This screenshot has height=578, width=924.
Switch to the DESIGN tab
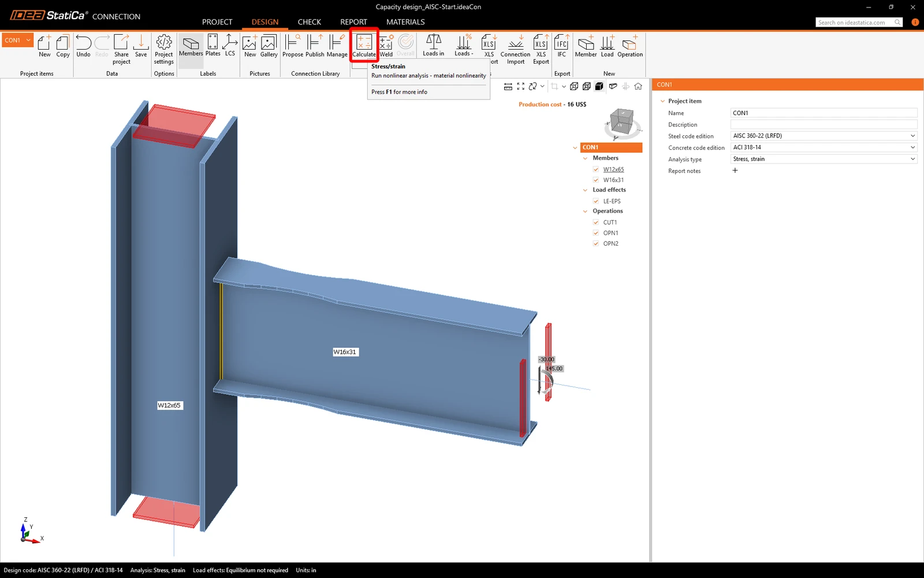265,22
